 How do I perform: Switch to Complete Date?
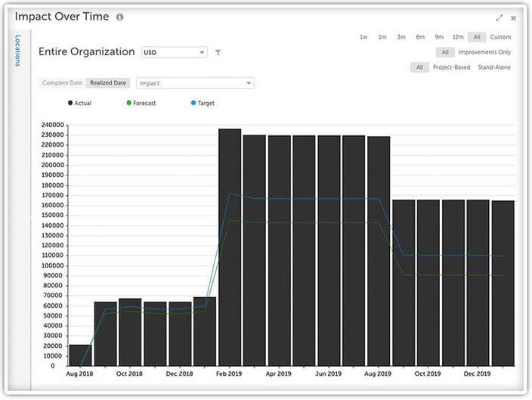62,83
